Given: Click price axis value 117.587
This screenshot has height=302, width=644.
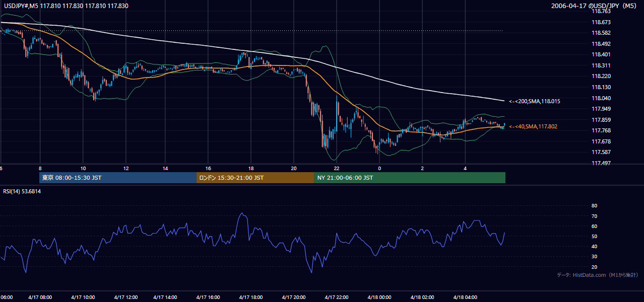Looking at the screenshot, I should pyautogui.click(x=601, y=152).
